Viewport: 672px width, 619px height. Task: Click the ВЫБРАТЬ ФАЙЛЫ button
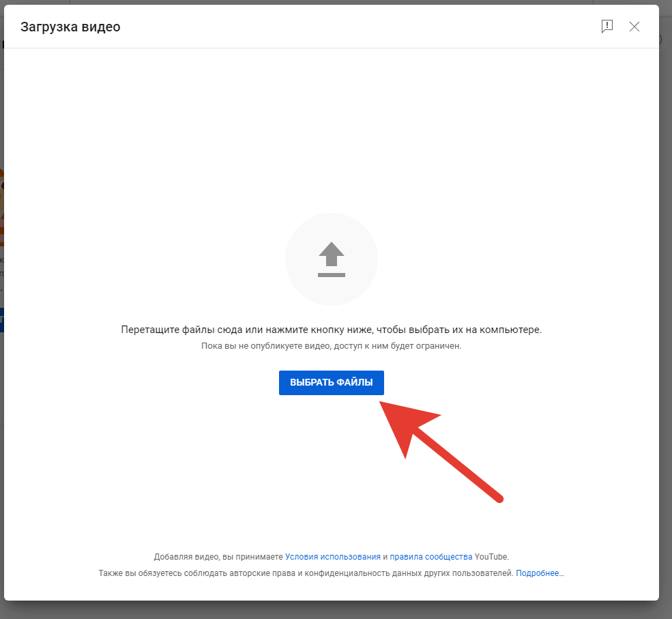click(332, 382)
